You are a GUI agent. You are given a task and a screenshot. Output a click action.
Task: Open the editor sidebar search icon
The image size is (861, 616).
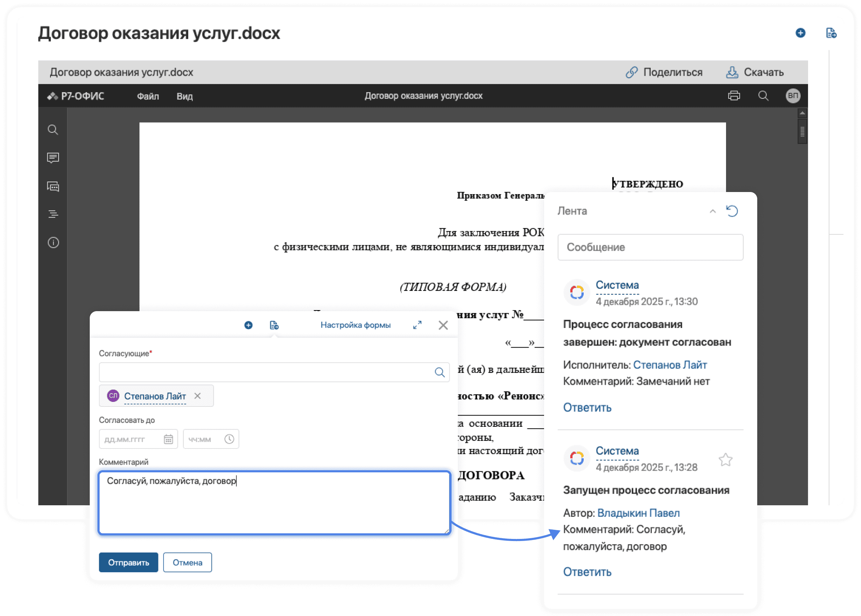click(53, 130)
